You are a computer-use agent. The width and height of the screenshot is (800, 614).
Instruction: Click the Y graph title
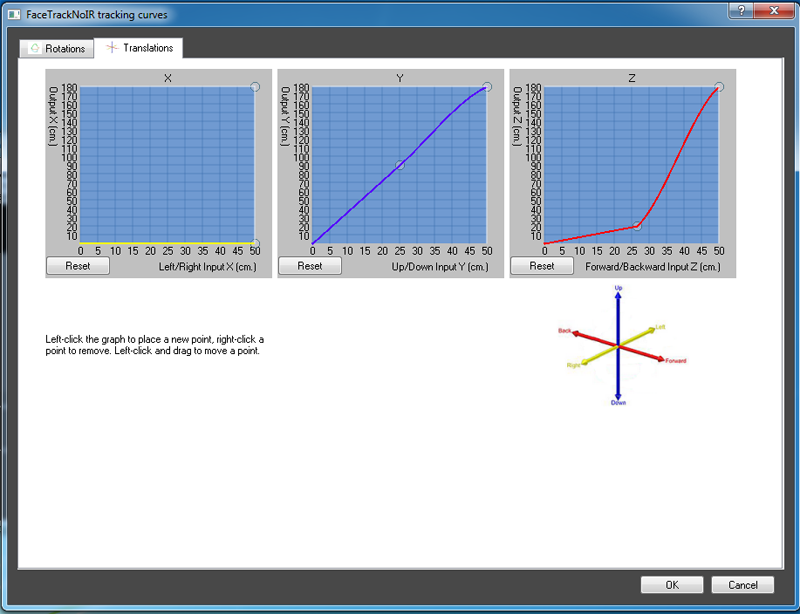[399, 78]
